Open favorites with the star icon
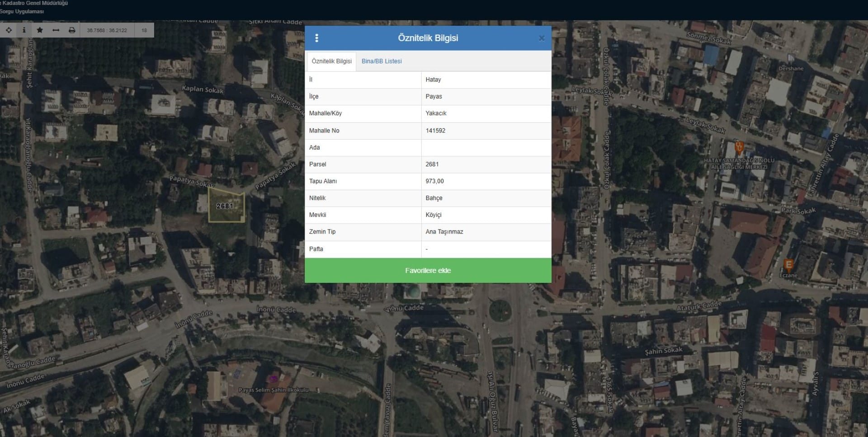 [x=40, y=30]
